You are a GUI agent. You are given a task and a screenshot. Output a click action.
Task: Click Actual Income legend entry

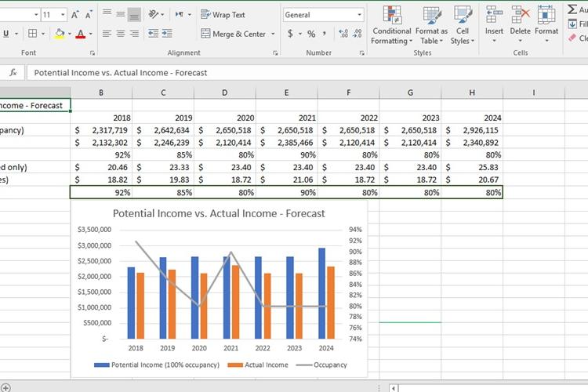click(x=258, y=365)
